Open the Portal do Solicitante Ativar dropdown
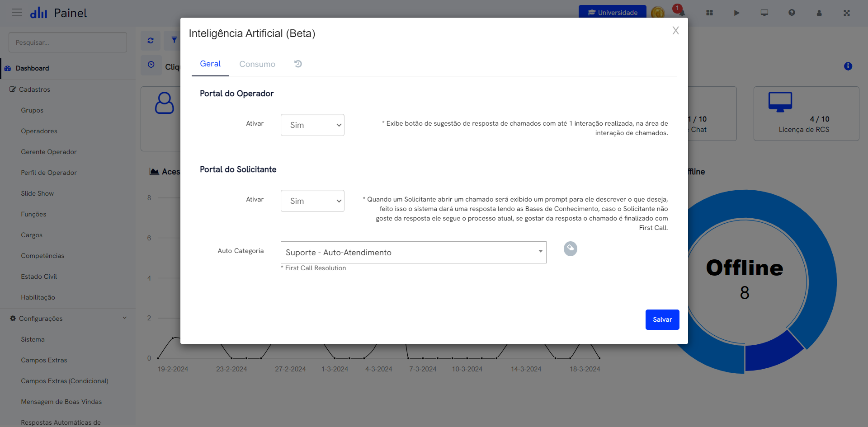This screenshot has height=427, width=868. (x=312, y=201)
